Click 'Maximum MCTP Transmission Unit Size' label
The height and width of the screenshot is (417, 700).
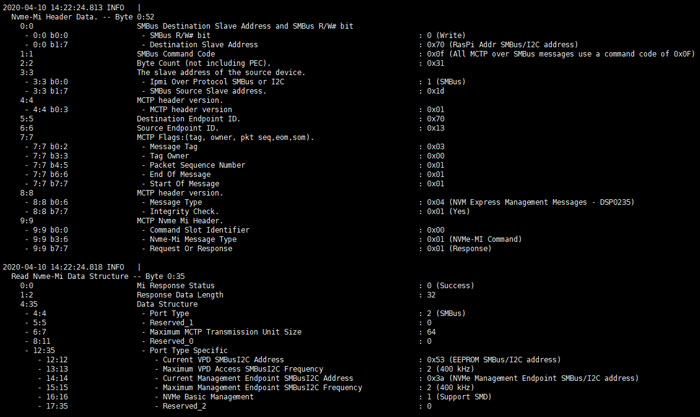[225, 332]
